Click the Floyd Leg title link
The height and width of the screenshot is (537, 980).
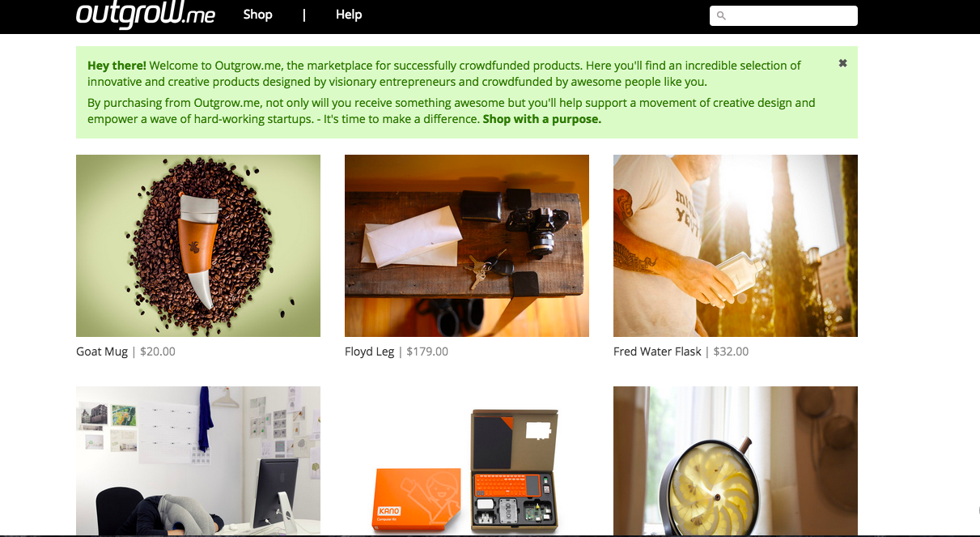[370, 352]
